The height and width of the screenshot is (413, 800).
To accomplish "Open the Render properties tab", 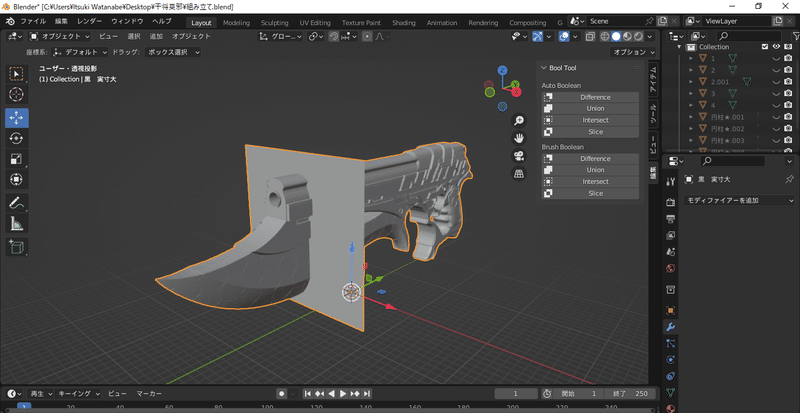I will coord(671,202).
